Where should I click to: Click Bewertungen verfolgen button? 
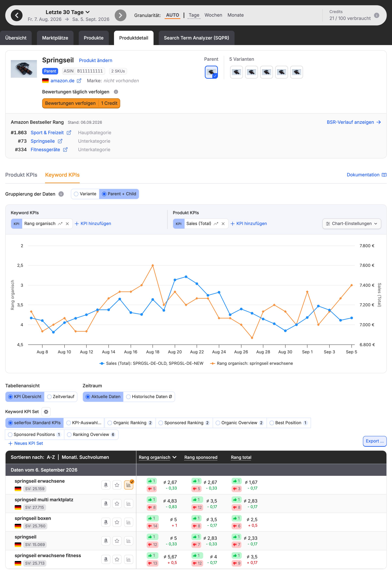pos(81,103)
